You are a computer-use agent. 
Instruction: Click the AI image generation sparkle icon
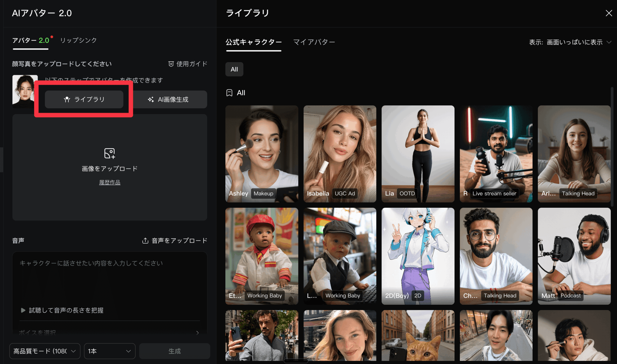151,99
